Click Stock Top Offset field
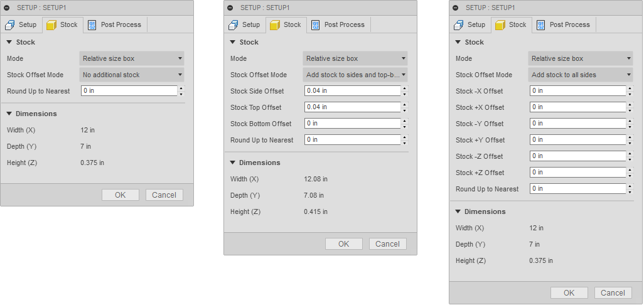The width and height of the screenshot is (644, 305). click(352, 107)
